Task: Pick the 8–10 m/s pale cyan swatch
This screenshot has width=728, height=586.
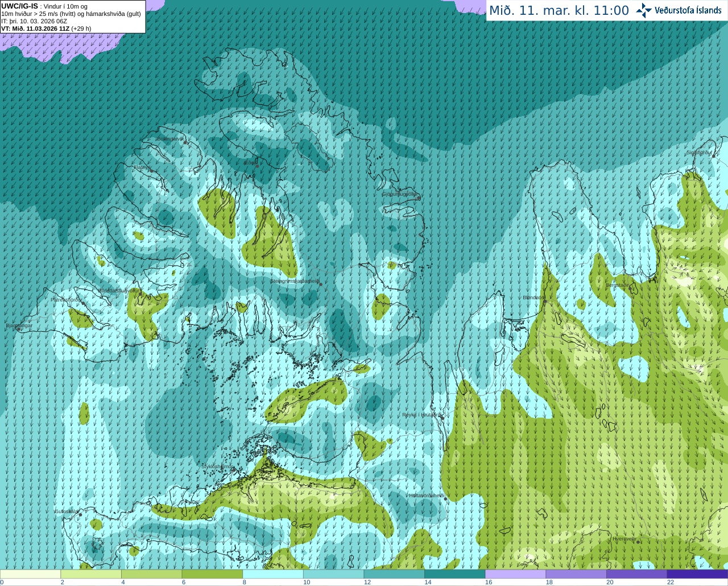Action: coord(273,574)
